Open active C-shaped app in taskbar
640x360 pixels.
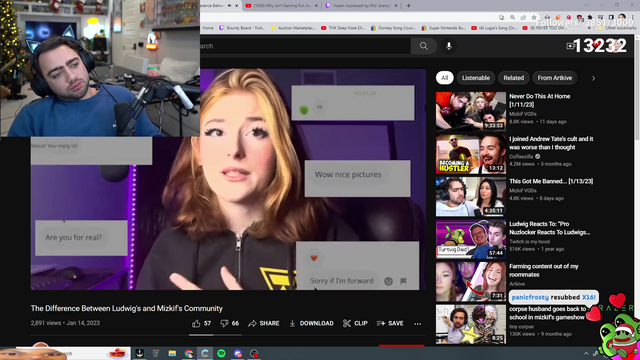(205, 353)
